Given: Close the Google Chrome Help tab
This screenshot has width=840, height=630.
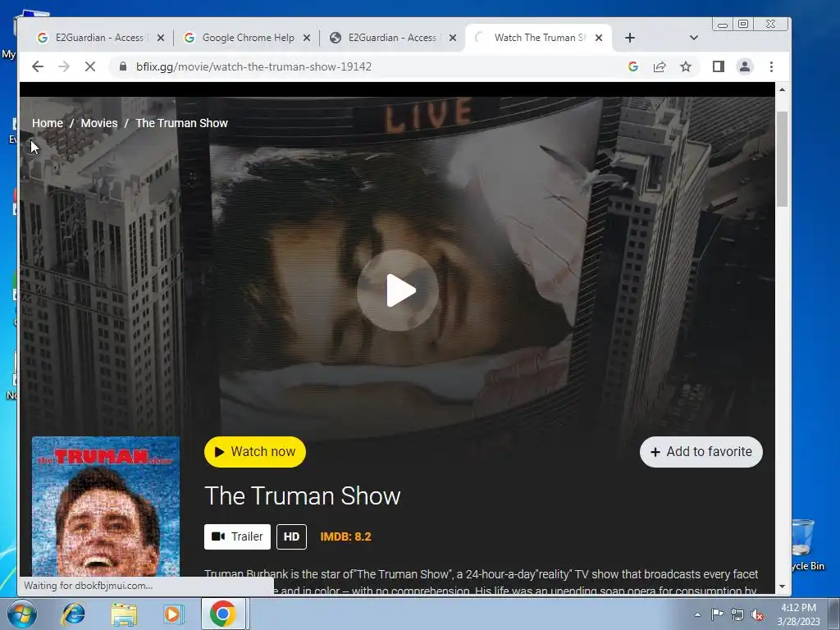Looking at the screenshot, I should (307, 38).
